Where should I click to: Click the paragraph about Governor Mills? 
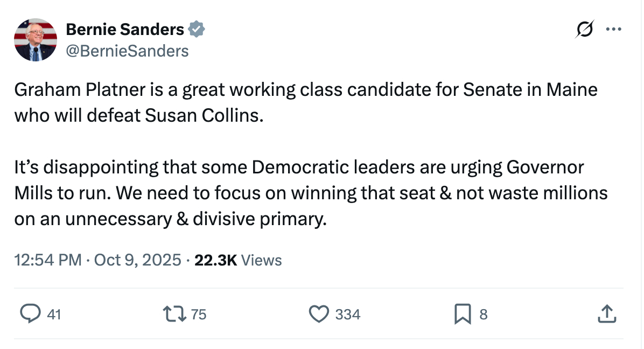(310, 193)
